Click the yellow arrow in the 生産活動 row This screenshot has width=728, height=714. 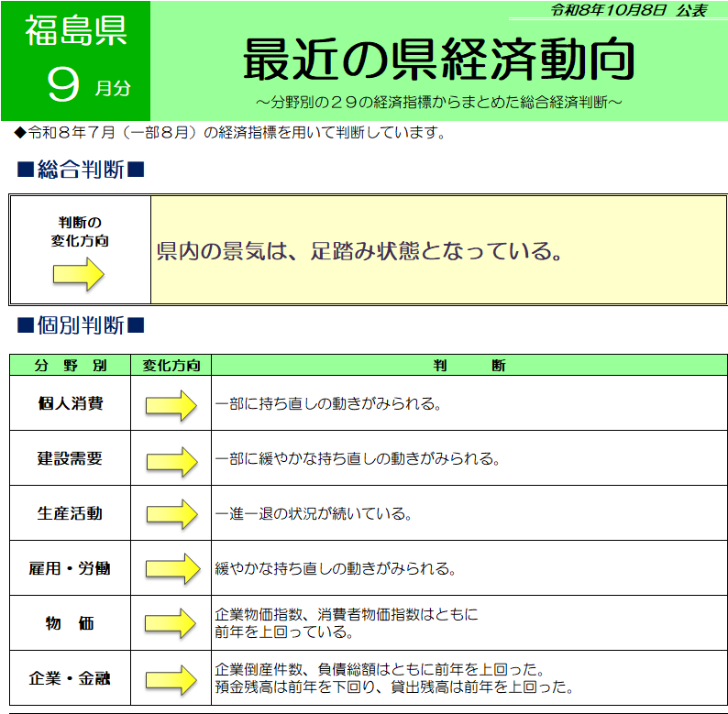pyautogui.click(x=171, y=514)
